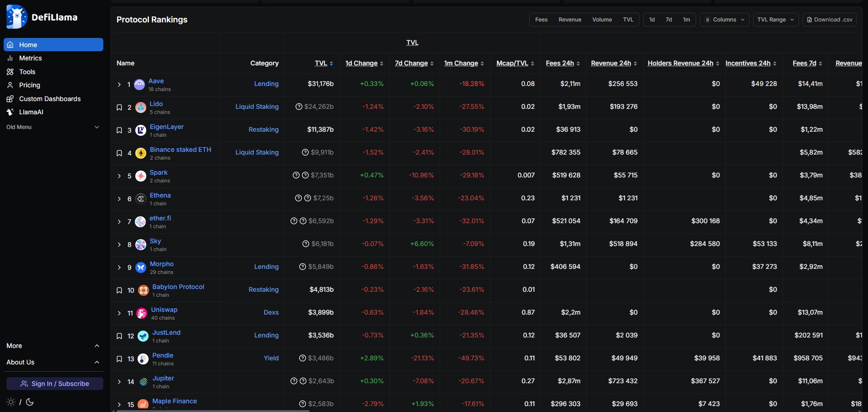The image size is (868, 412).
Task: Click the Sign In / Subscribe button
Action: (x=54, y=384)
